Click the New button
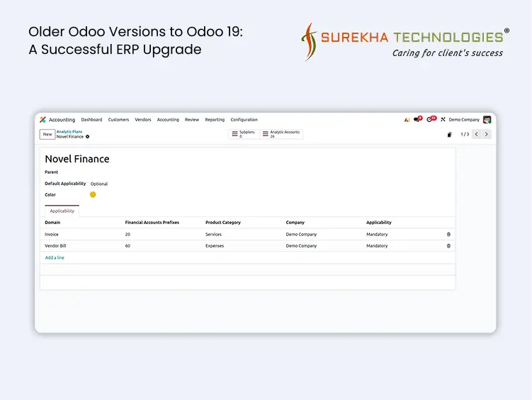 (x=47, y=134)
